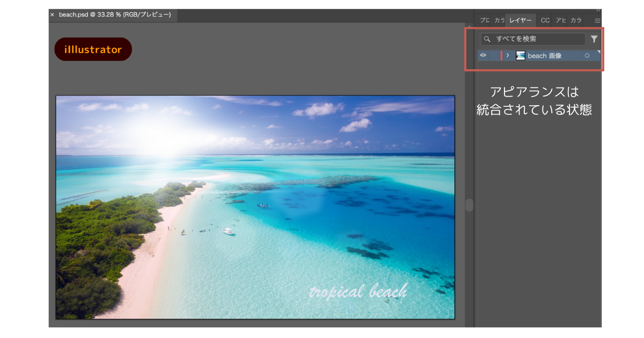Image resolution: width=644 pixels, height=338 pixels.
Task: Open the アピアランス panel tab
Action: pos(561,20)
